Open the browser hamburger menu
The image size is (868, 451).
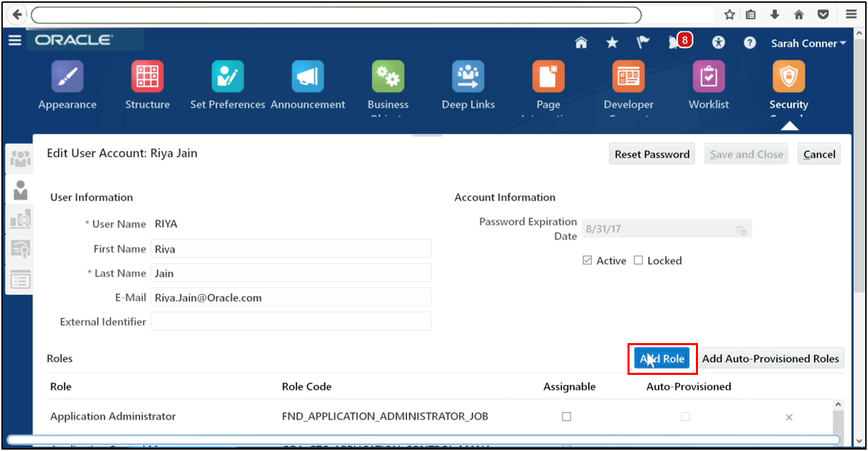(851, 14)
